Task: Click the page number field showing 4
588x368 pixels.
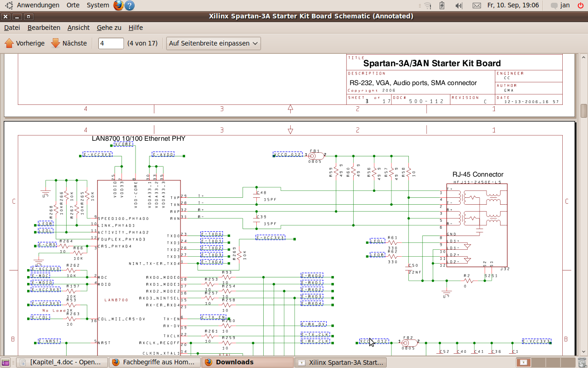Action: [111, 43]
